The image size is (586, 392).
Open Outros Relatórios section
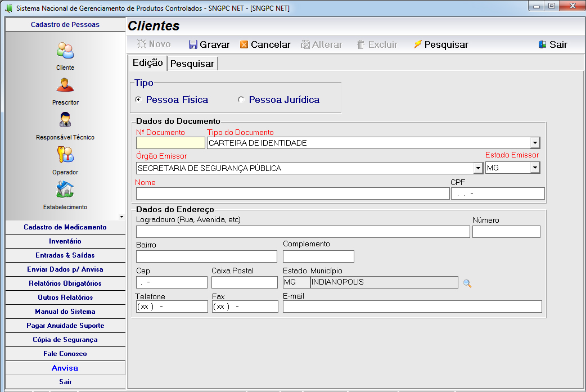coord(65,298)
